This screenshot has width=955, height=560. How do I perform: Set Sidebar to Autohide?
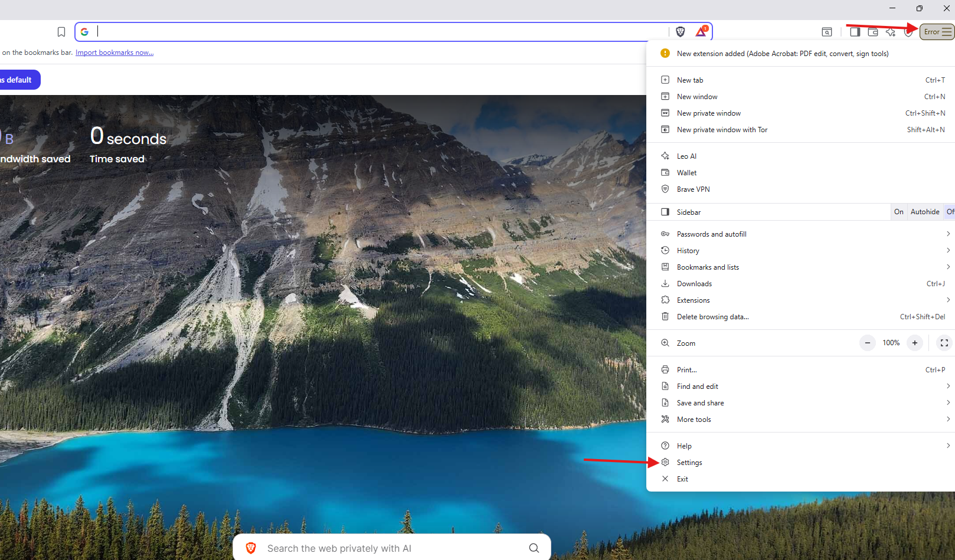click(x=924, y=212)
